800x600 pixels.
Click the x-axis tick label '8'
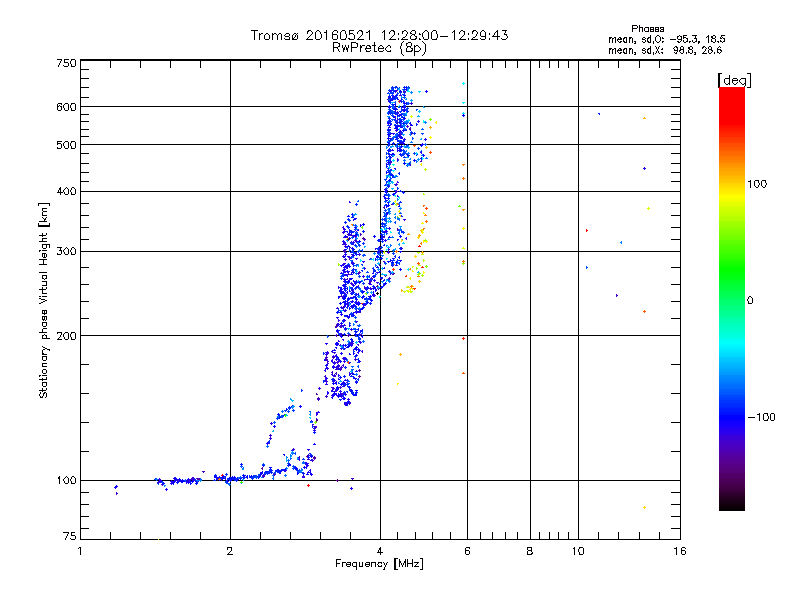click(530, 551)
